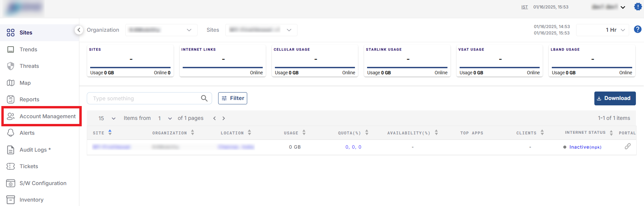644x206 pixels.
Task: Click the search magnifier icon
Action: [x=204, y=98]
